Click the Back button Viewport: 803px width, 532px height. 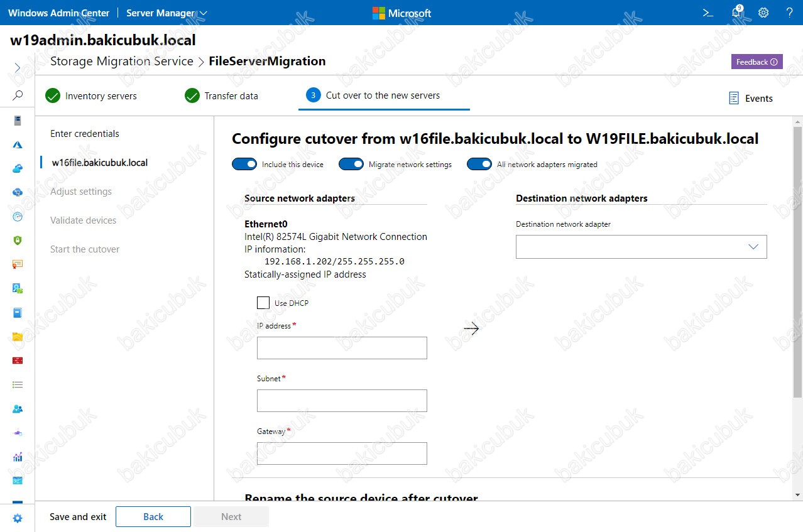pyautogui.click(x=153, y=516)
